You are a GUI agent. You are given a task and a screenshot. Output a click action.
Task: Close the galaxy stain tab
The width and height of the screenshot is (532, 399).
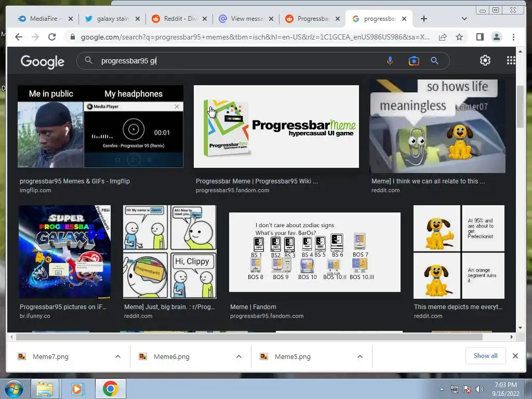[x=137, y=19]
